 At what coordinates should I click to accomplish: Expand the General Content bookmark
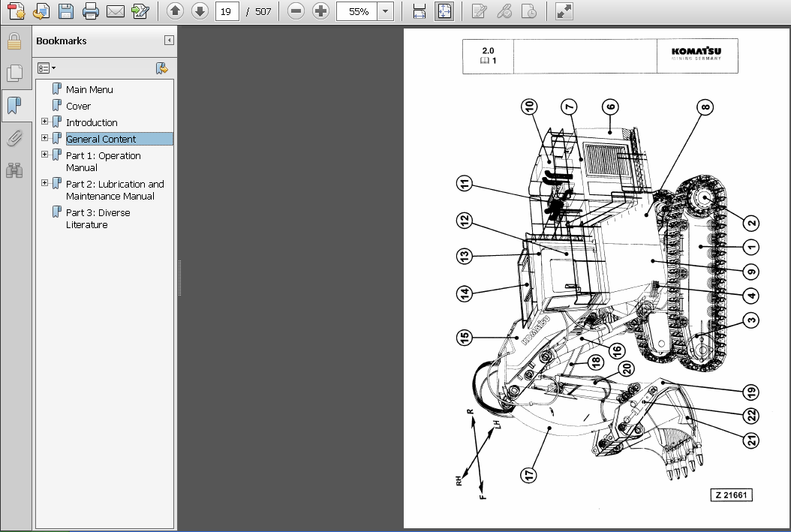(44, 138)
